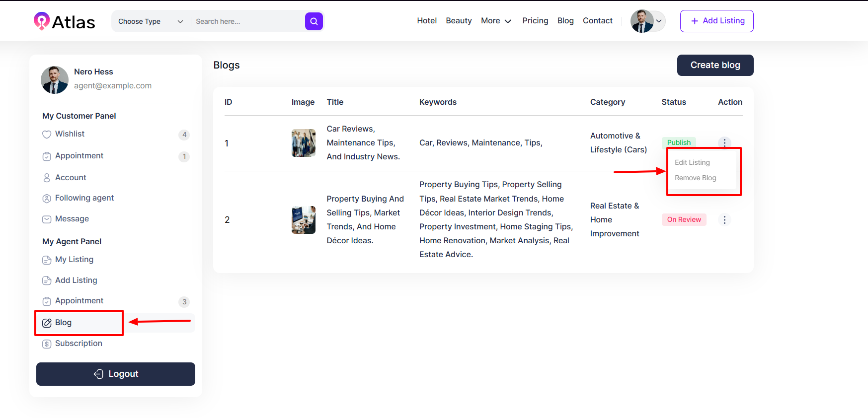Image resolution: width=868 pixels, height=418 pixels.
Task: Open three-dot action menu for blog 2
Action: click(x=724, y=220)
